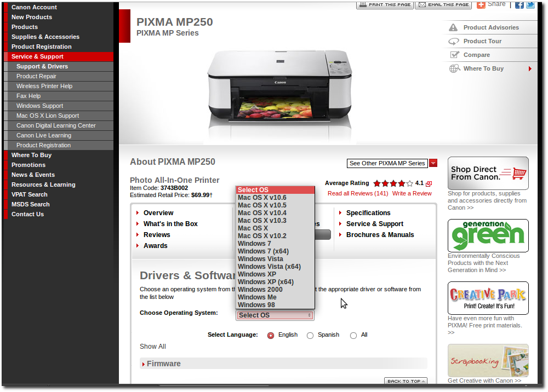Click the Show All link
This screenshot has width=548, height=392.
click(153, 347)
